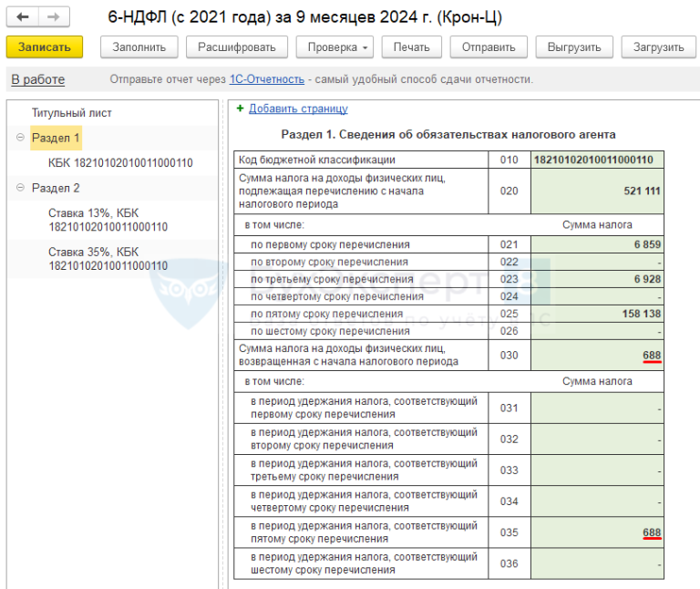
Task: Click the Выгрузить button
Action: (573, 47)
